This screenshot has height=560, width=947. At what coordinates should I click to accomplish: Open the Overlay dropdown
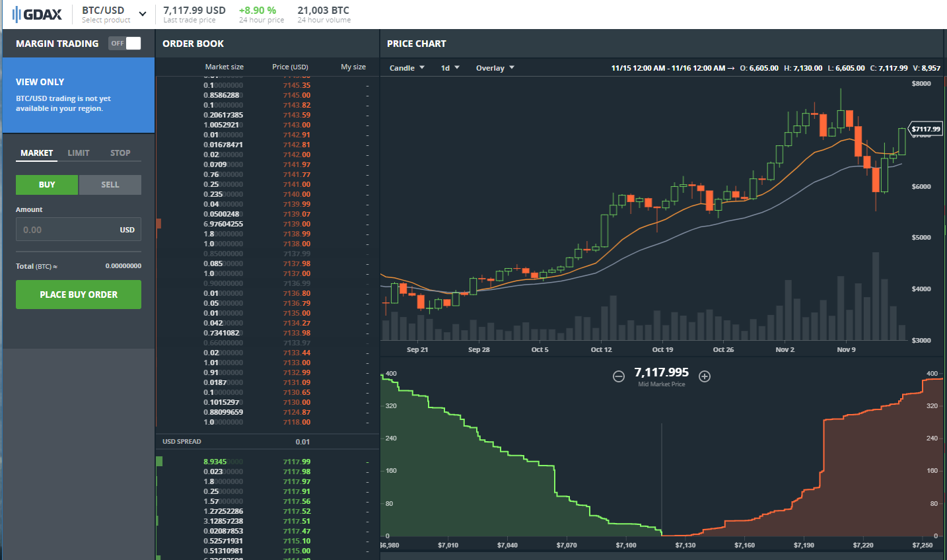495,68
